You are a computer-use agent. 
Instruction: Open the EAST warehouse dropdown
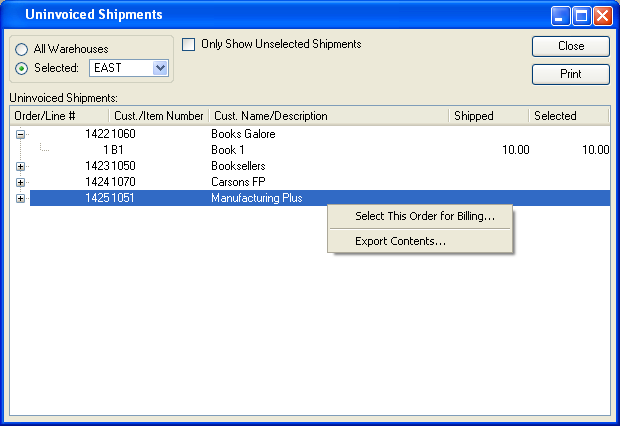(x=160, y=68)
